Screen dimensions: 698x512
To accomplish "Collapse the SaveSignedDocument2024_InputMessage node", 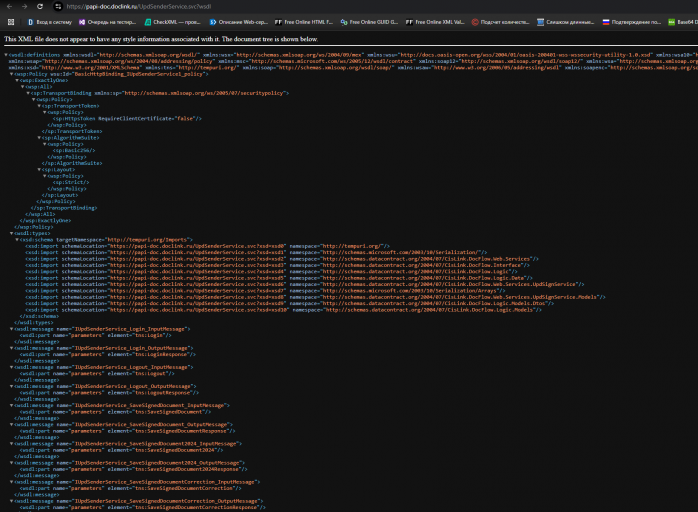I will (x=12, y=444).
